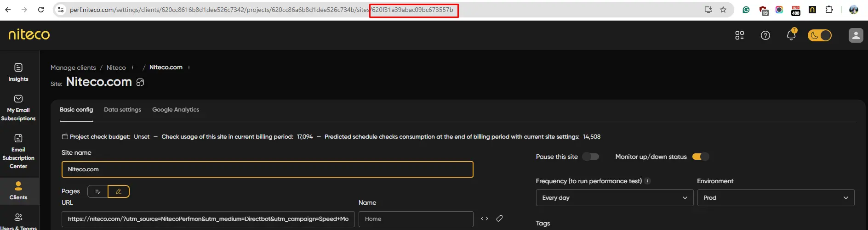The image size is (868, 230).
Task: Open the INP 488 extension
Action: (x=796, y=10)
